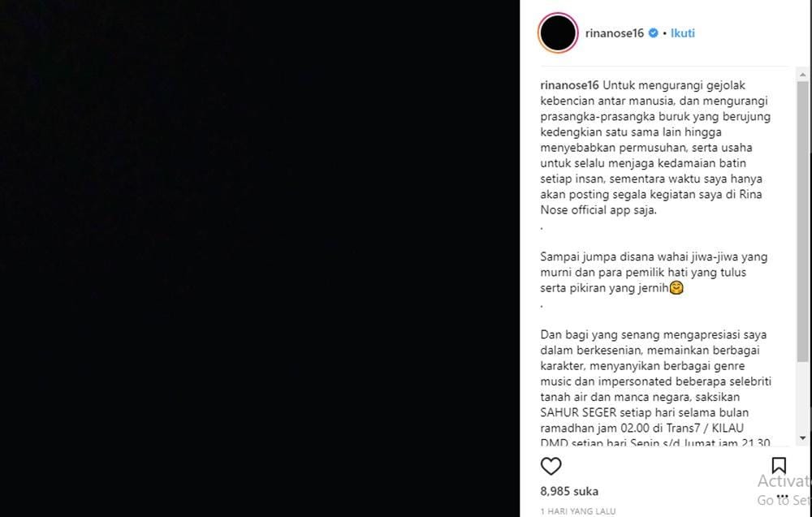Open rinanose16 username in the post header
812x517 pixels.
pos(614,33)
